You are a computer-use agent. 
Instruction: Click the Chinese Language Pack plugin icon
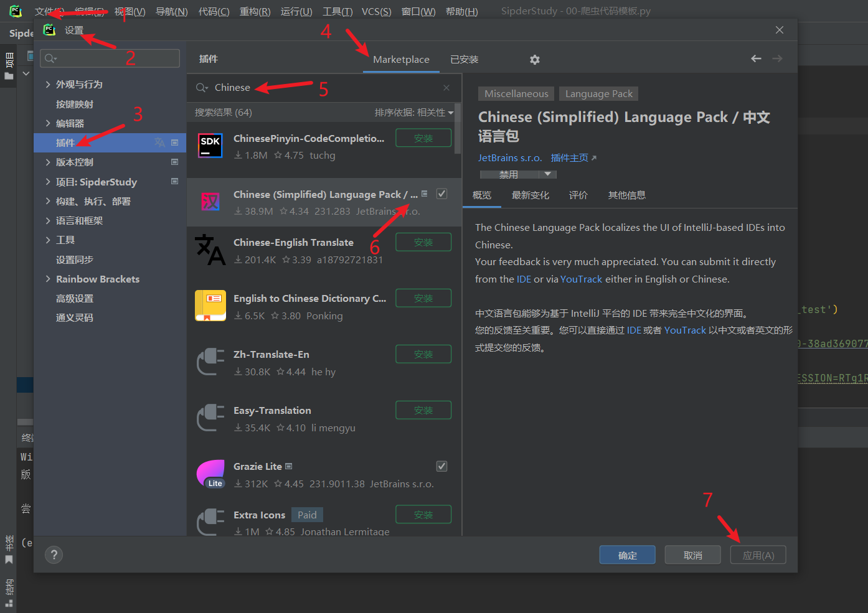[x=210, y=202]
